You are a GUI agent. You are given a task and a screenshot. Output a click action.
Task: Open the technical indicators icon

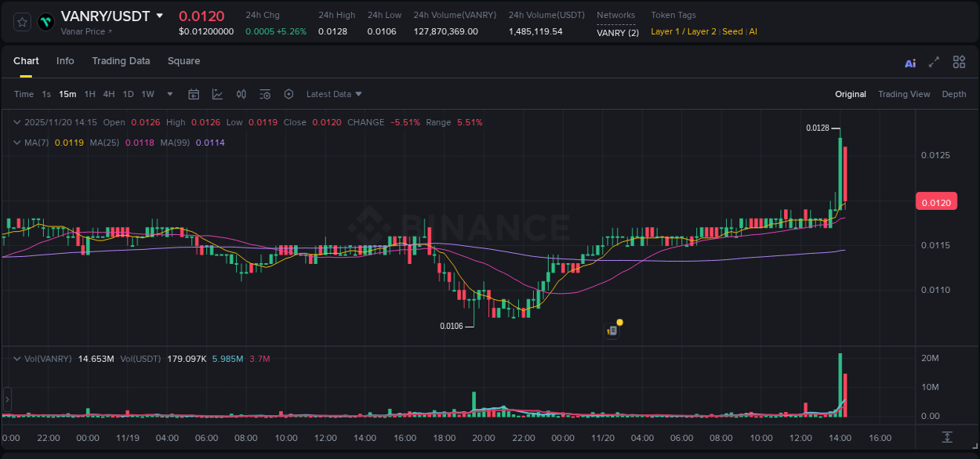264,94
